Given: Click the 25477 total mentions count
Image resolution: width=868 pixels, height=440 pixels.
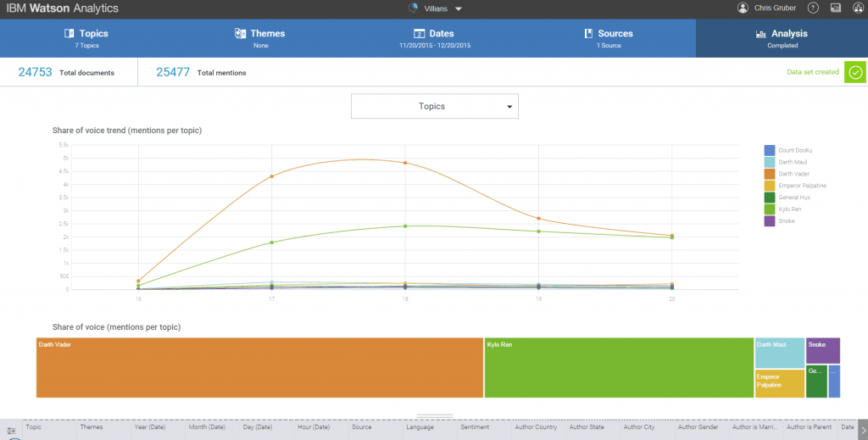Looking at the screenshot, I should [x=173, y=72].
